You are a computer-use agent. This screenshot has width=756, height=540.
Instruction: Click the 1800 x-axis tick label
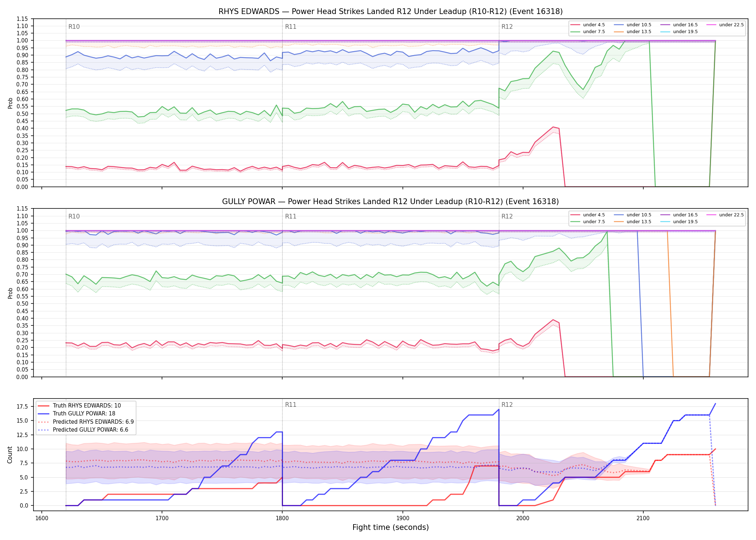(282, 518)
